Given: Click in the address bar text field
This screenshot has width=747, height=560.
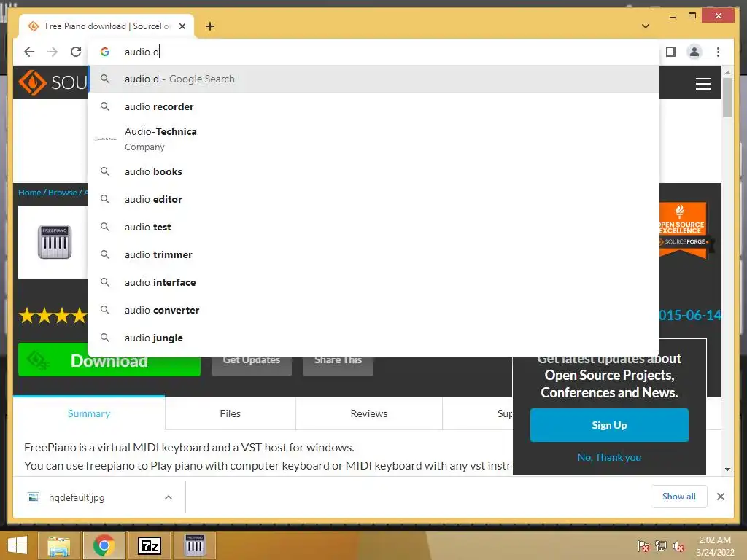Looking at the screenshot, I should [374, 52].
